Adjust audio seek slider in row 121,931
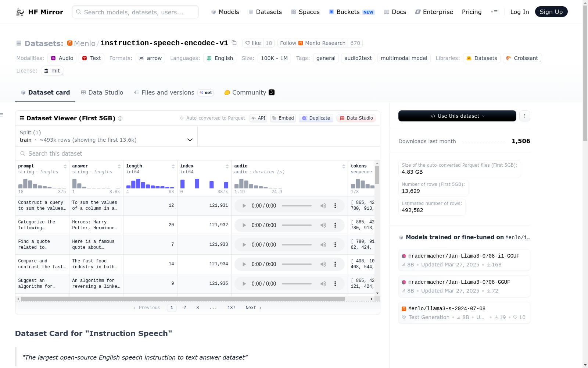 [297, 206]
